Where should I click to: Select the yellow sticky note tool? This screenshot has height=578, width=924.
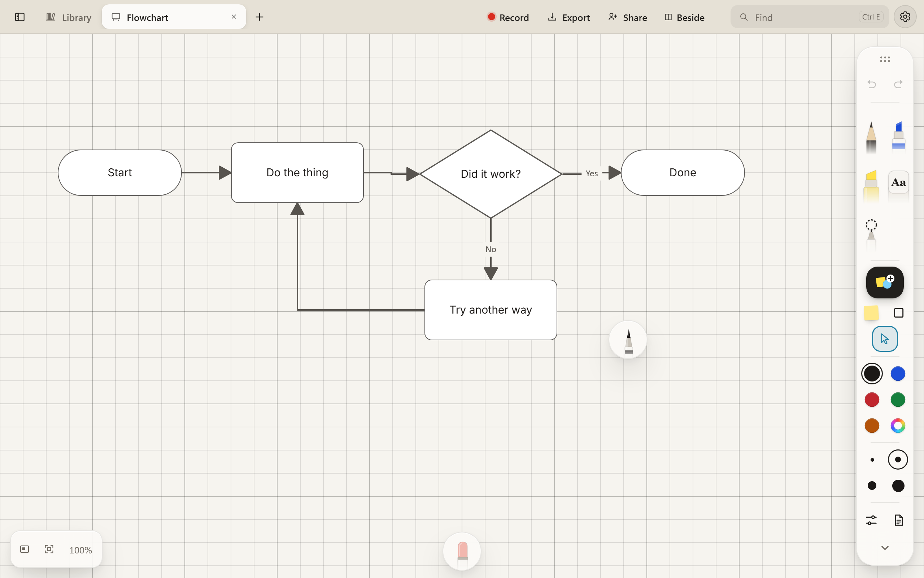click(x=871, y=313)
